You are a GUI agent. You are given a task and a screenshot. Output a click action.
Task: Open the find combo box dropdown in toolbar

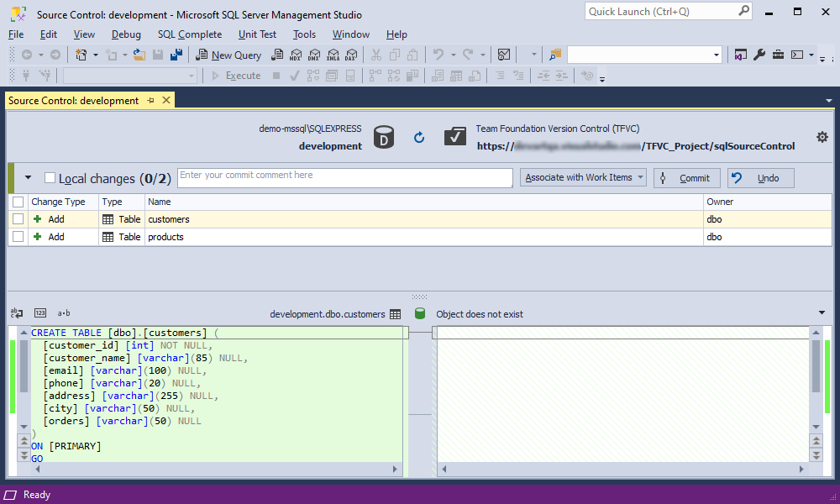click(x=717, y=55)
